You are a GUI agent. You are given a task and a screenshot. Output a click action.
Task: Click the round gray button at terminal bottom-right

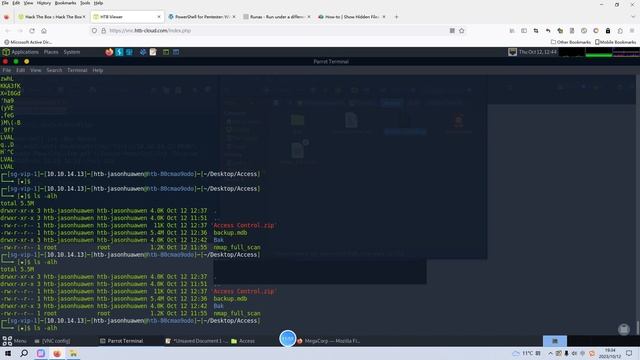point(624,329)
